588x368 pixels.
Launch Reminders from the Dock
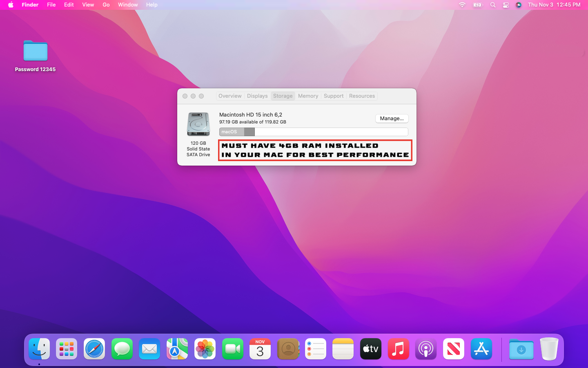pyautogui.click(x=316, y=349)
